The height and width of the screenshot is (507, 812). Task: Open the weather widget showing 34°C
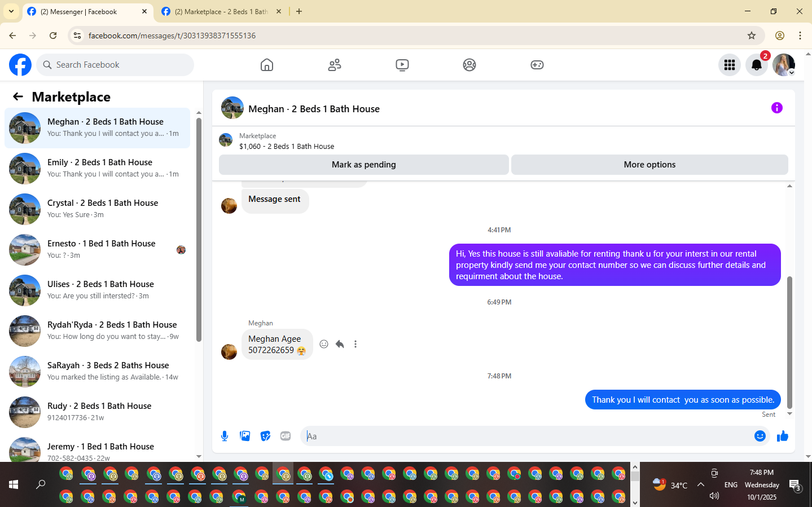pyautogui.click(x=669, y=484)
